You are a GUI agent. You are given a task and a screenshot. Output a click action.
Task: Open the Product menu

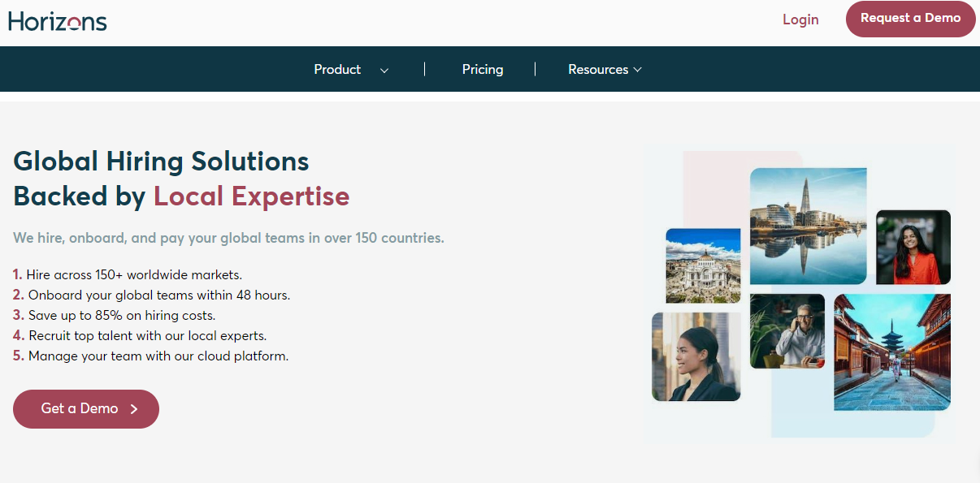pyautogui.click(x=337, y=69)
